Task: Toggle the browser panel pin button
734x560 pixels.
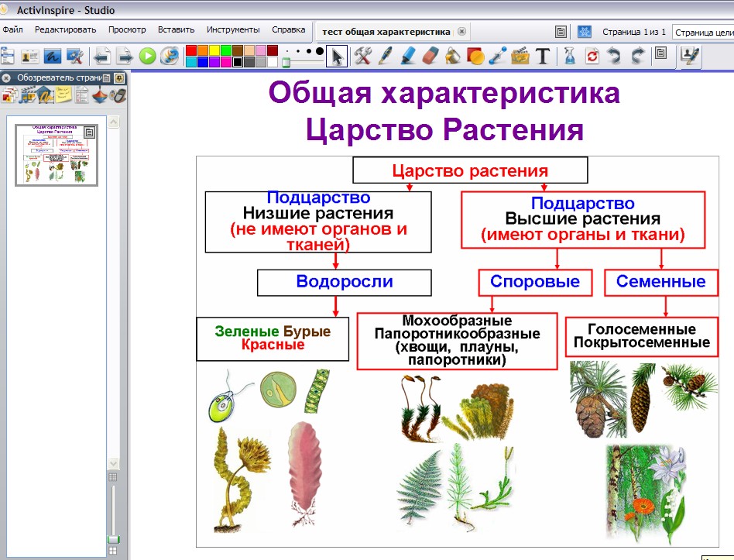Action: tap(119, 77)
